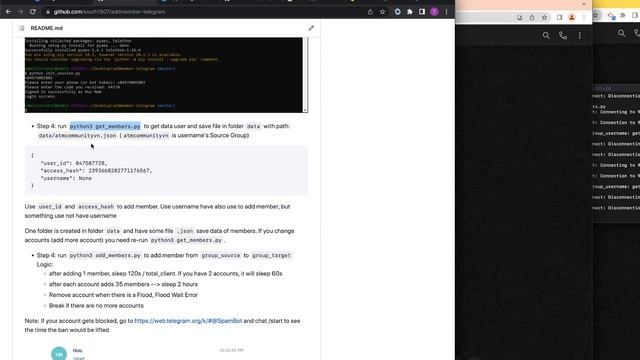Viewport: 640px width, 360px height.
Task: Click 'after adding 1 member, sleep 120s' bullet
Action: pos(165,273)
